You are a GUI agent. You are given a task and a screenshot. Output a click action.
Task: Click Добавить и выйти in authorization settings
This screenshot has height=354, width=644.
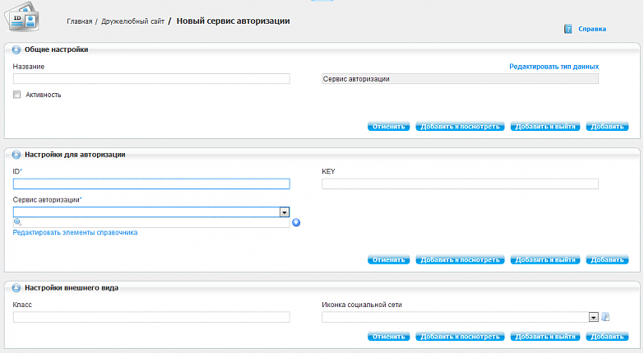(545, 260)
